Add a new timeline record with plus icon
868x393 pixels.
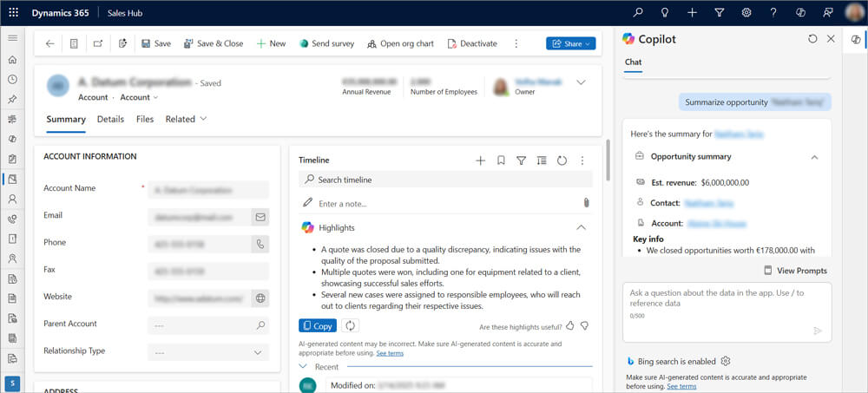pyautogui.click(x=480, y=160)
